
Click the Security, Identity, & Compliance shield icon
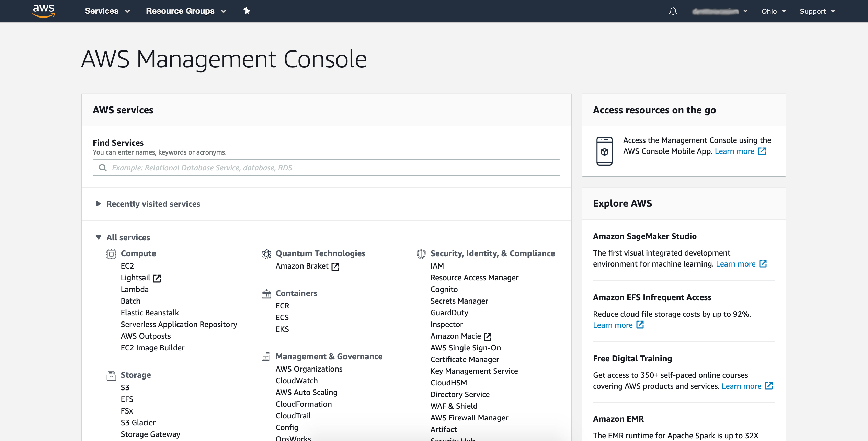[x=421, y=254]
